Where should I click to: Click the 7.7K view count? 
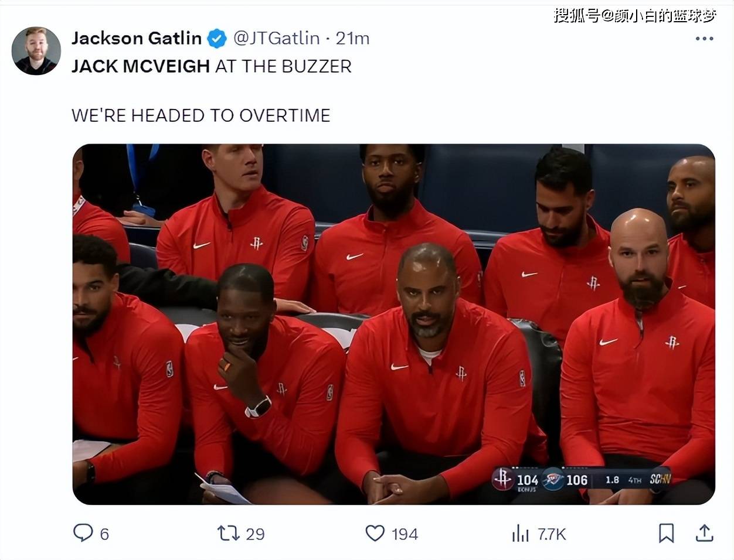[552, 534]
